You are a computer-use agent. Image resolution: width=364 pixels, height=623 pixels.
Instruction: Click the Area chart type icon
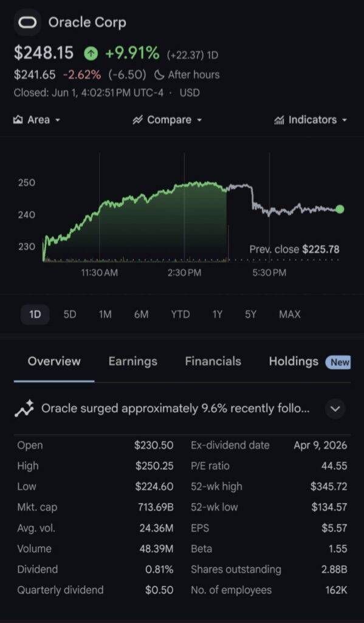pos(18,120)
